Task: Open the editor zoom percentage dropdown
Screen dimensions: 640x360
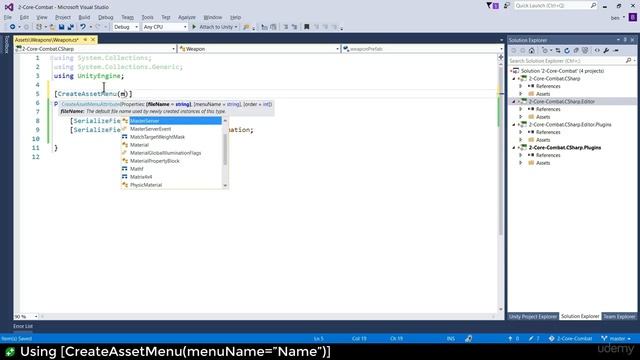Action: coord(26,316)
